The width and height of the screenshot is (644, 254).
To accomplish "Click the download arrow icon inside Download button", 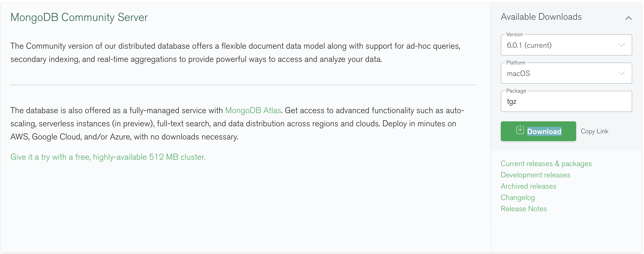I will 520,131.
